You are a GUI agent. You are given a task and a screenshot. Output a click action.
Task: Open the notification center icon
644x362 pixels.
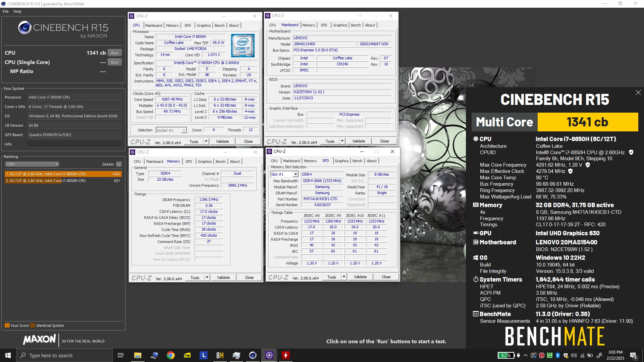[x=634, y=356]
